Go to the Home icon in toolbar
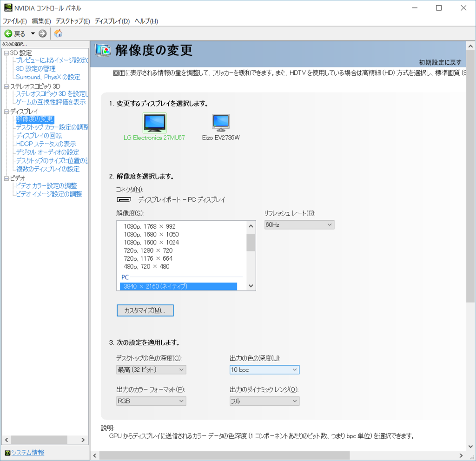Screen dimensions: 476x461 pos(58,33)
